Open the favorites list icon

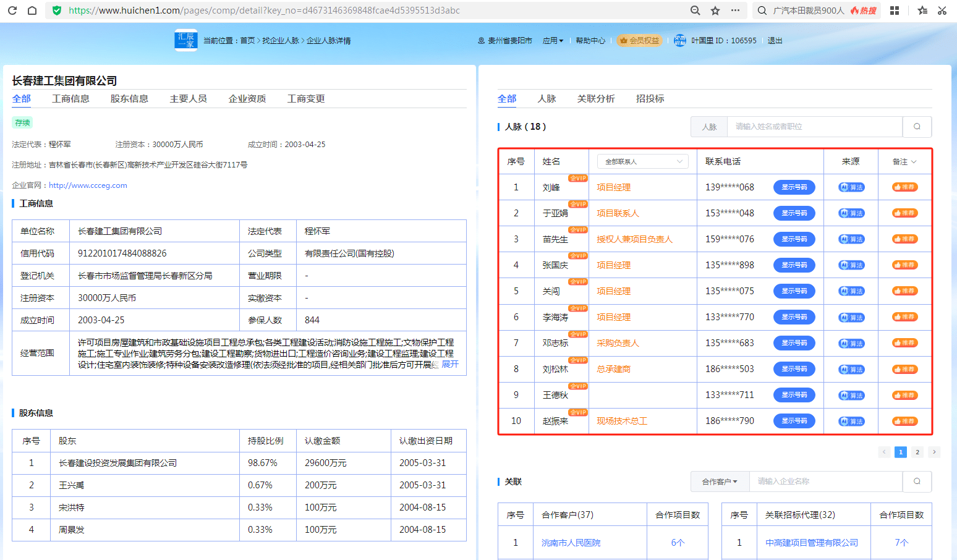(922, 11)
